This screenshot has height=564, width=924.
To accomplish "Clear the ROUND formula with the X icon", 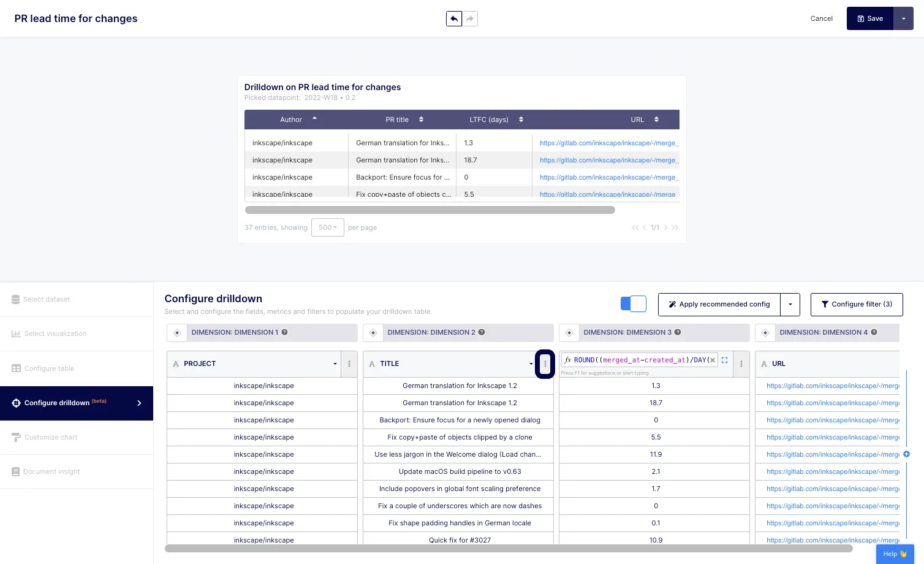I will [x=713, y=360].
